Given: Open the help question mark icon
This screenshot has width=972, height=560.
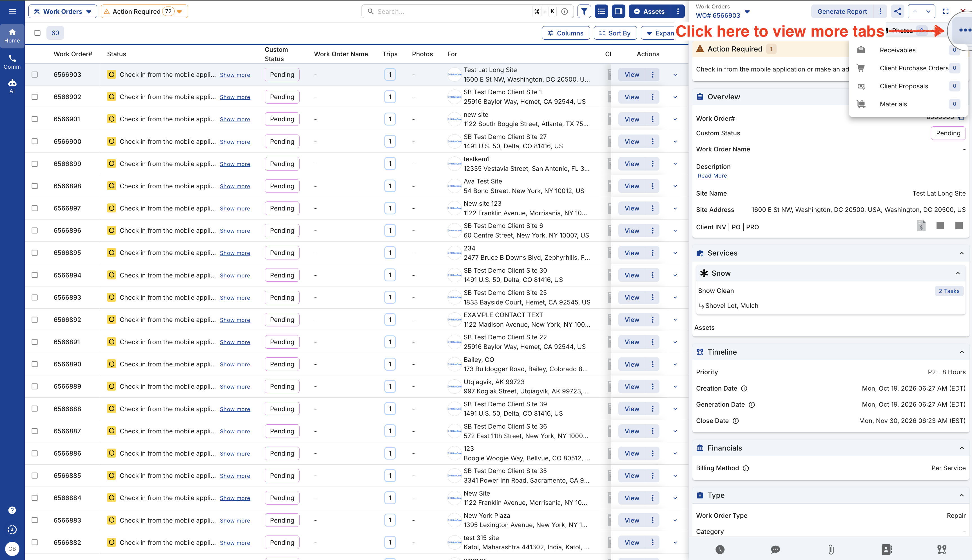Looking at the screenshot, I should pyautogui.click(x=12, y=510).
